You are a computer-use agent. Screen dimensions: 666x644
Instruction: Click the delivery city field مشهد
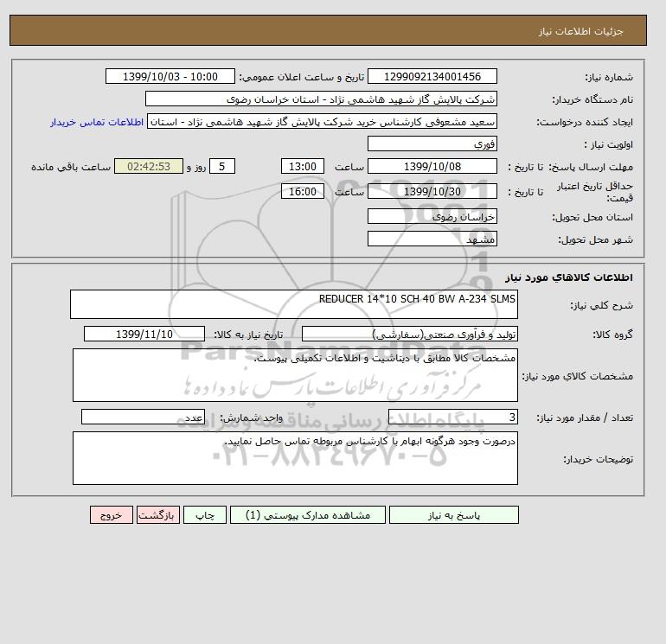click(x=432, y=239)
